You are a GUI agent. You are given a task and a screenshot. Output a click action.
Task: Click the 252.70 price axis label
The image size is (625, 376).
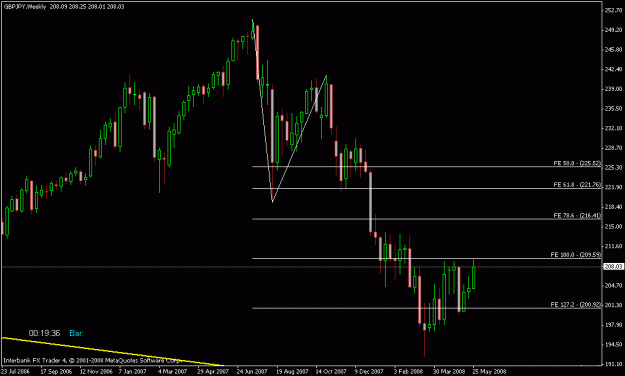coord(613,10)
